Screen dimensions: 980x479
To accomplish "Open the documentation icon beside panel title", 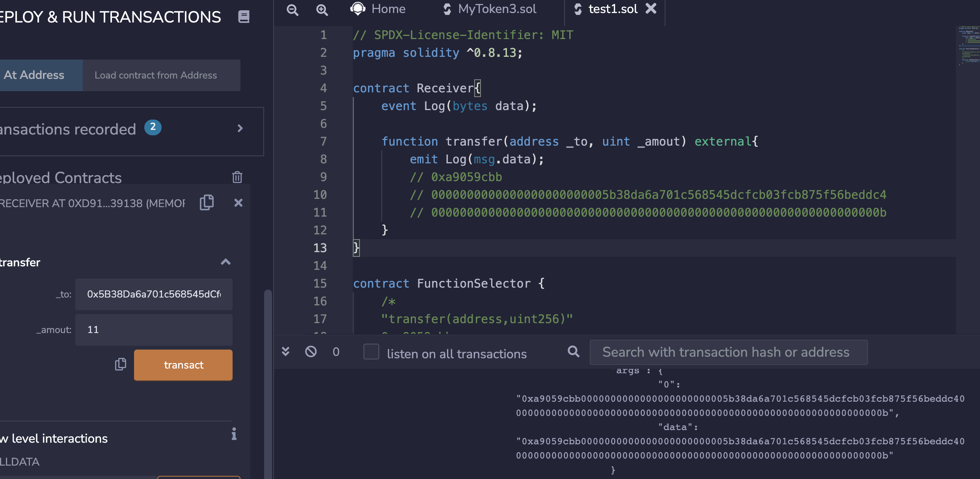I will coord(244,17).
